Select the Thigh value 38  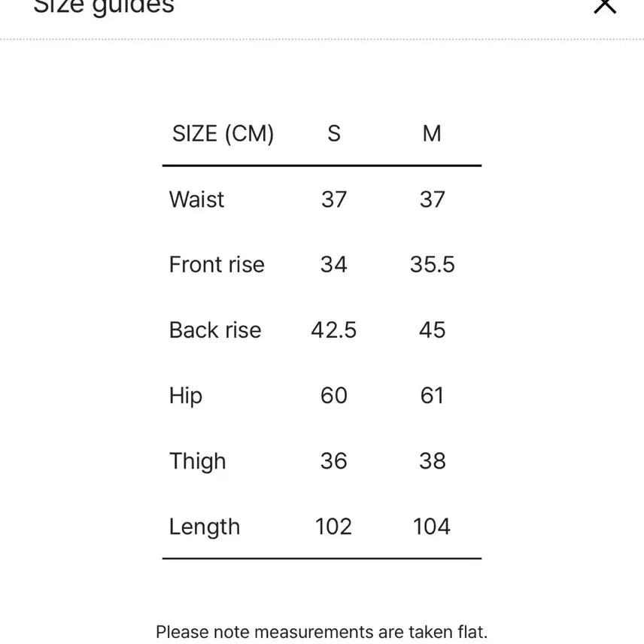[x=432, y=461]
